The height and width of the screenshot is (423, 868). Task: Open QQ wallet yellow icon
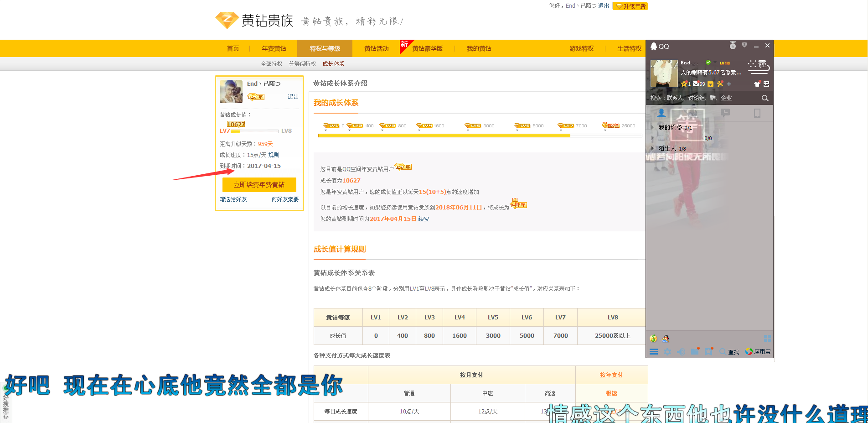(x=710, y=84)
